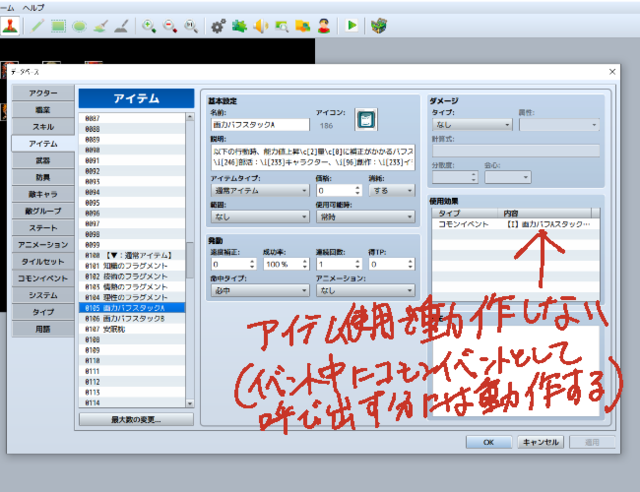Click the 最大数の変更 button

(136, 419)
